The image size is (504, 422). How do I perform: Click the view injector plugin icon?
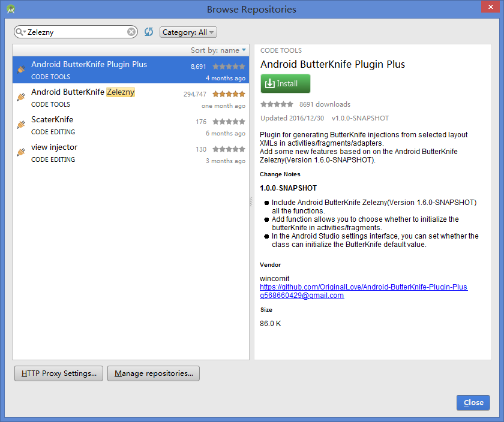pos(21,152)
